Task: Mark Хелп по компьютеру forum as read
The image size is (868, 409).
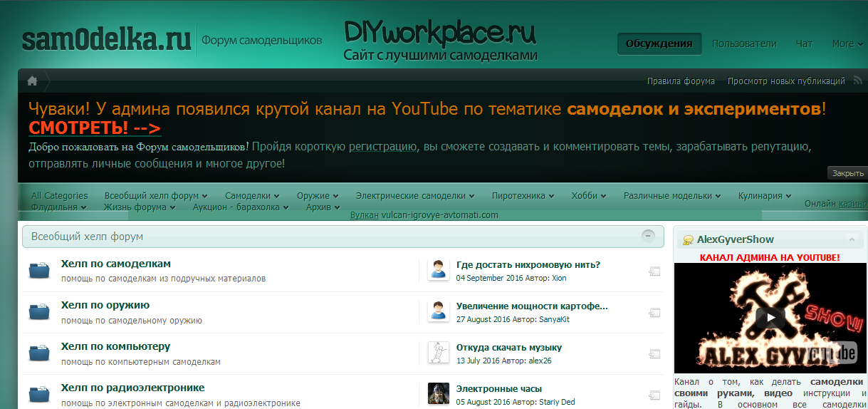Action: coord(654,353)
